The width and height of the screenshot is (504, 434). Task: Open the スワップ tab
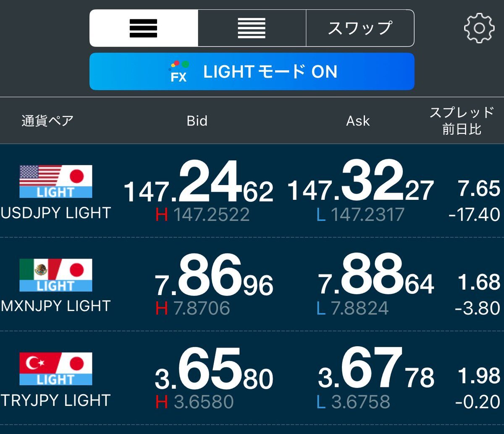click(x=360, y=28)
